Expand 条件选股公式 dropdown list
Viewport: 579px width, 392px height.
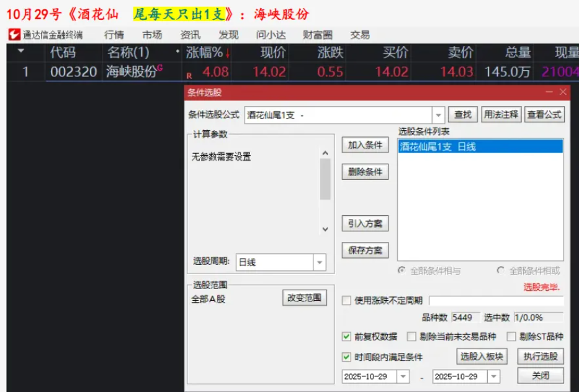(x=438, y=115)
